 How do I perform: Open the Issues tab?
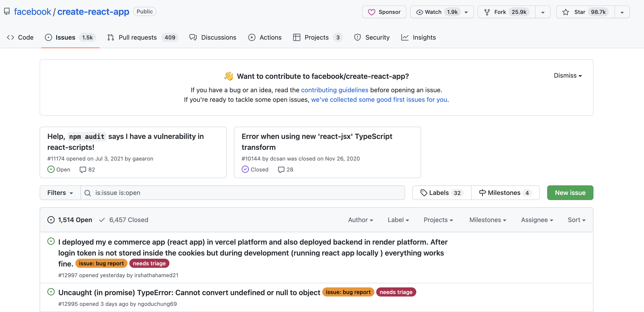(70, 37)
